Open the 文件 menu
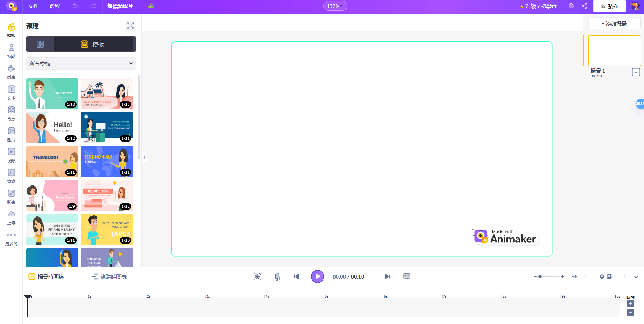Screen dimensions: 644x324 coord(33,6)
